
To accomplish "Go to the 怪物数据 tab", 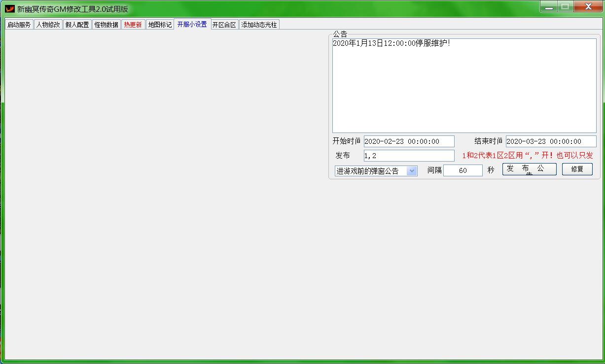I will click(x=107, y=25).
